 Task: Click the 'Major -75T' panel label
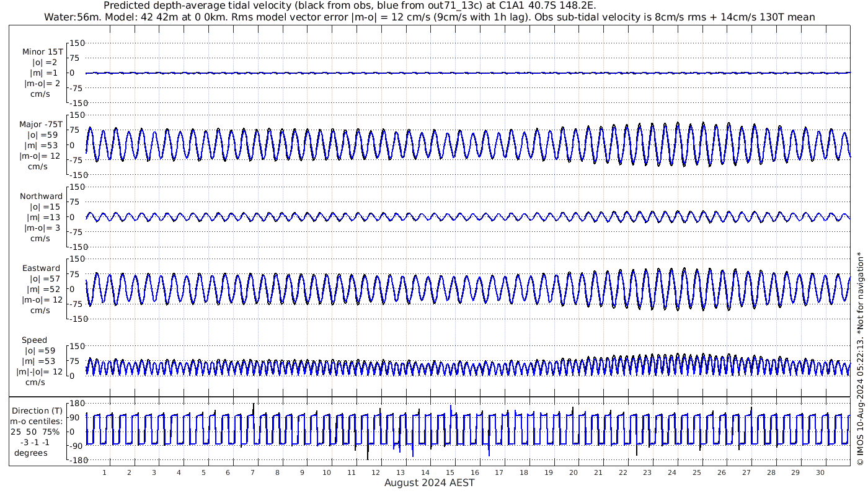pos(40,125)
